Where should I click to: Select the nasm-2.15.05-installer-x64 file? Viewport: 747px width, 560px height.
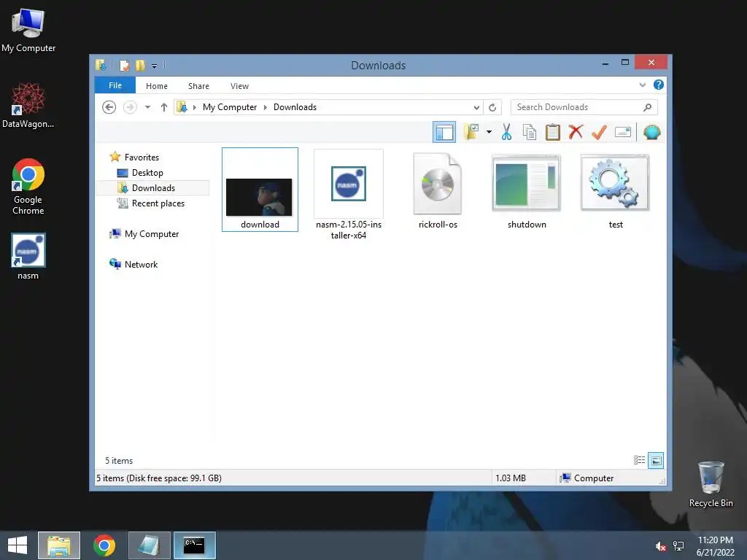point(349,195)
